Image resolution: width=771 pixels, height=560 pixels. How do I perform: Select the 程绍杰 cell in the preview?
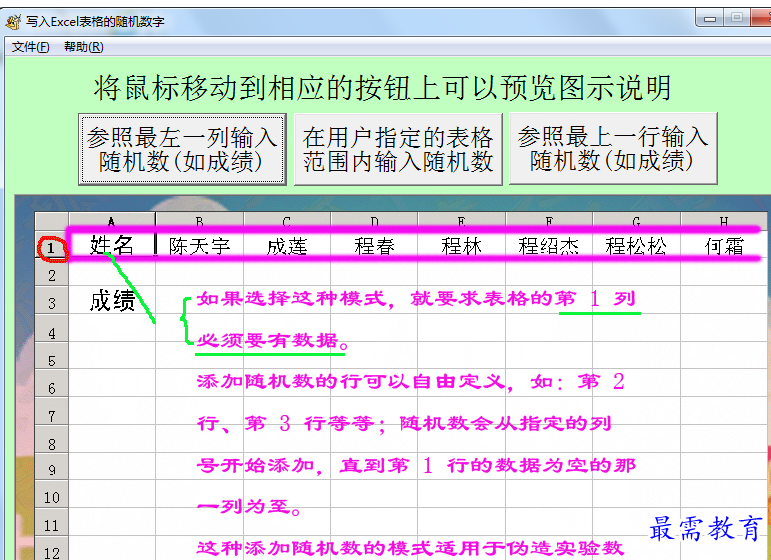point(549,246)
